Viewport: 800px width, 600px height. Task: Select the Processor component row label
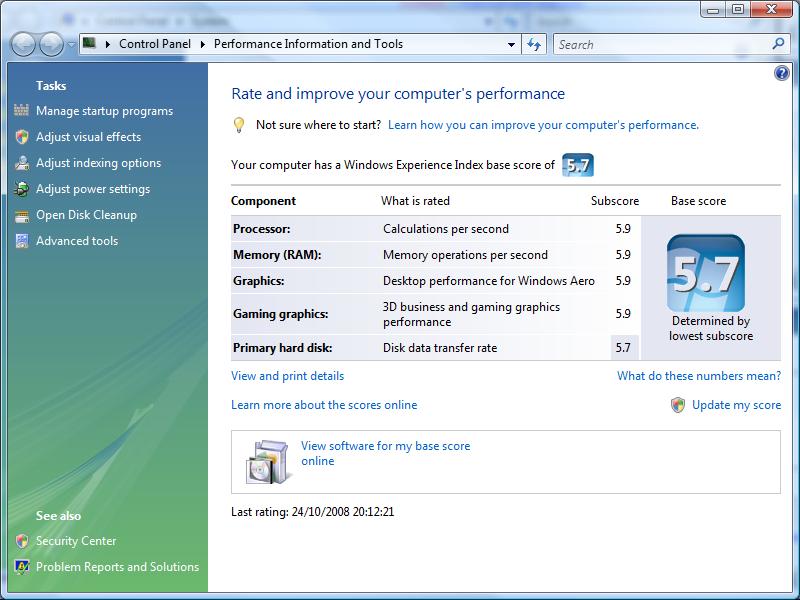click(262, 229)
